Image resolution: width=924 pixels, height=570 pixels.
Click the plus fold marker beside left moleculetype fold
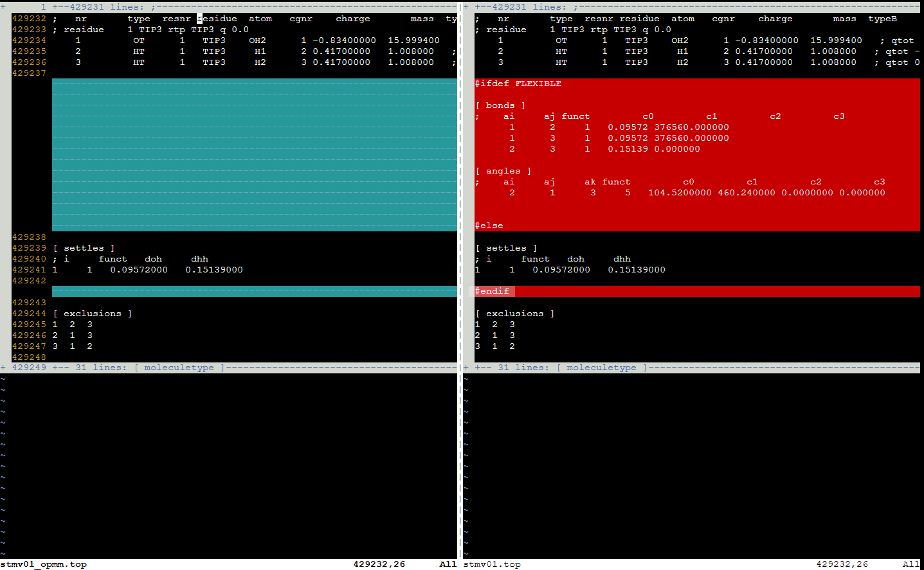[3, 367]
